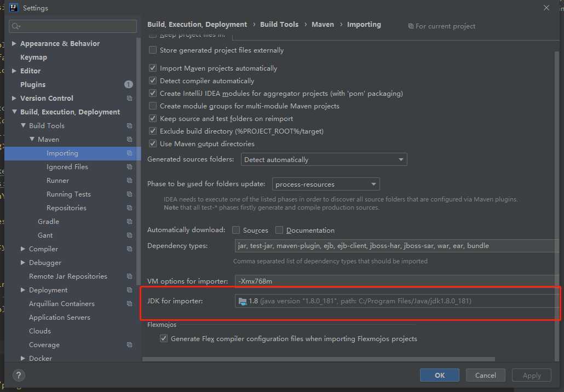Collapse the Maven tree node
564x392 pixels.
(x=32, y=139)
